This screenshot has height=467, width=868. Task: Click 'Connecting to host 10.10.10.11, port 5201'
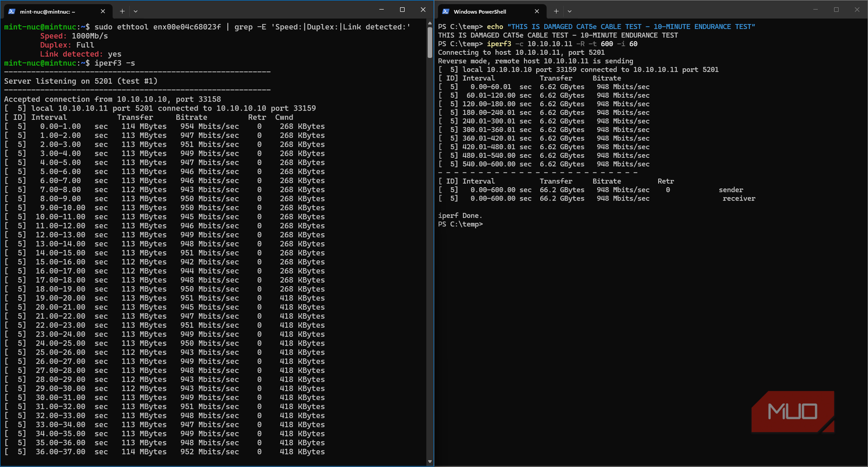[x=521, y=52]
